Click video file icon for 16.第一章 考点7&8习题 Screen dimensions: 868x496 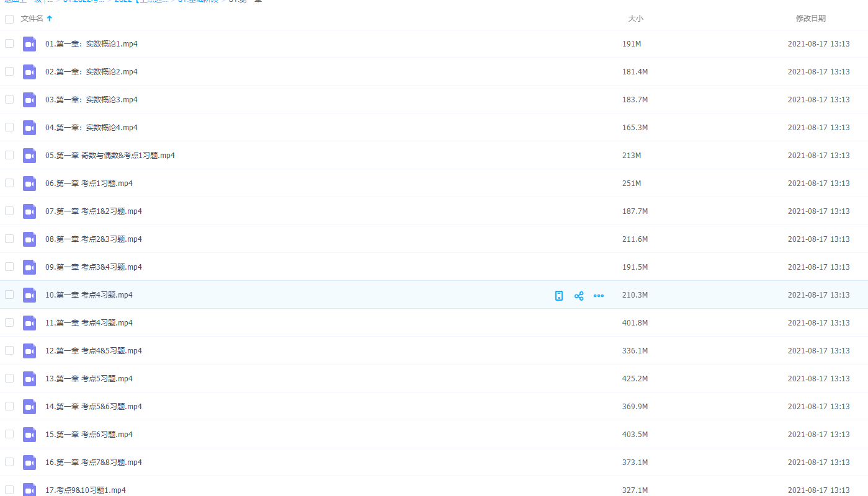pyautogui.click(x=30, y=463)
